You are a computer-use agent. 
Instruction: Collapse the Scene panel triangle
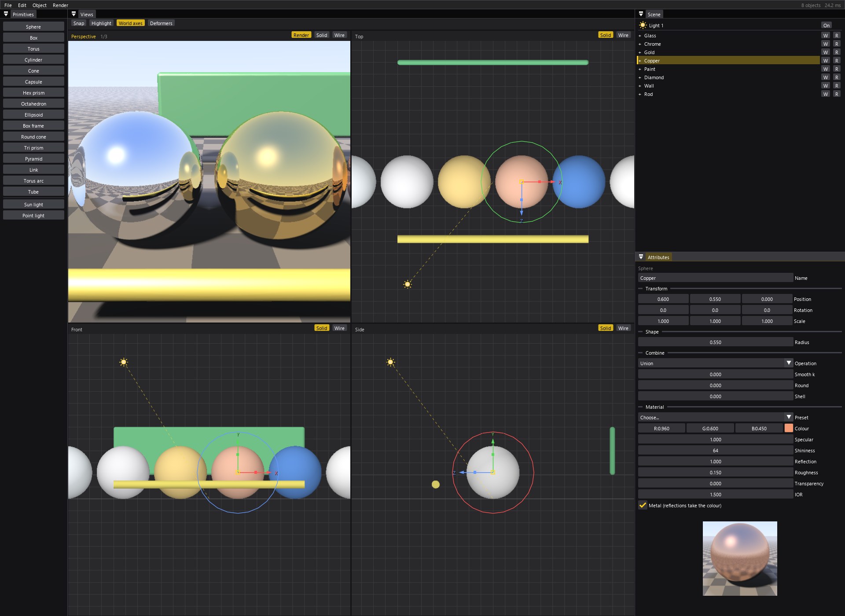click(641, 14)
